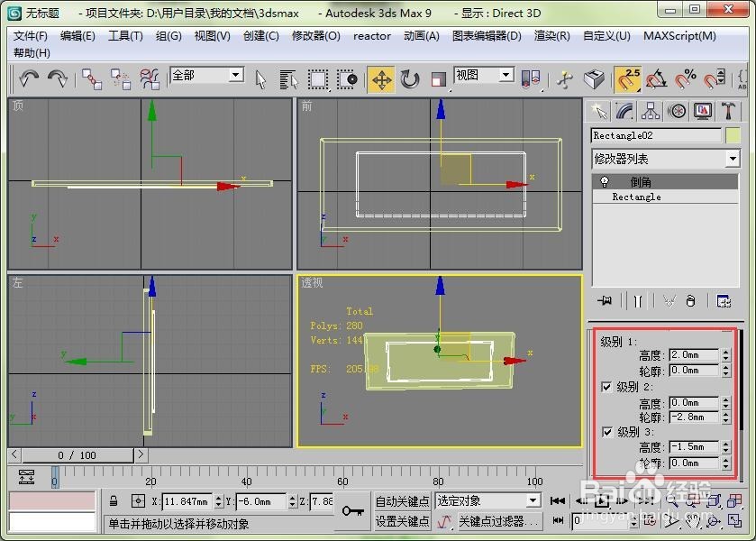Click the 设置关键点 button
The height and width of the screenshot is (541, 756).
point(402,521)
